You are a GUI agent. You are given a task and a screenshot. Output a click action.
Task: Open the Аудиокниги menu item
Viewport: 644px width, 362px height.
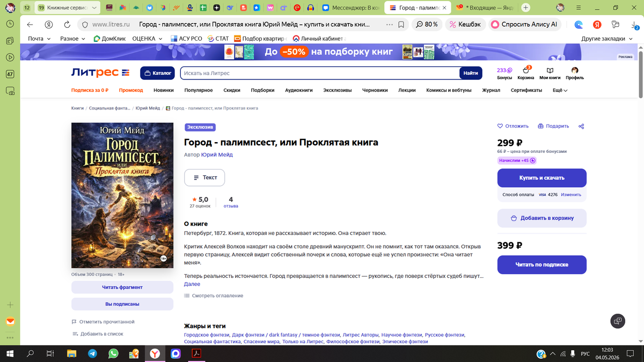coord(298,90)
